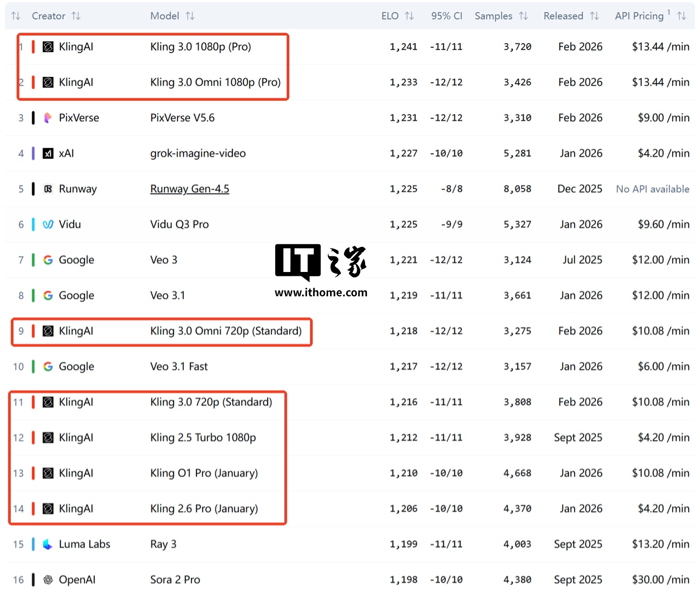Click the $9.00 /min price
This screenshot has height=594, width=700.
point(664,118)
